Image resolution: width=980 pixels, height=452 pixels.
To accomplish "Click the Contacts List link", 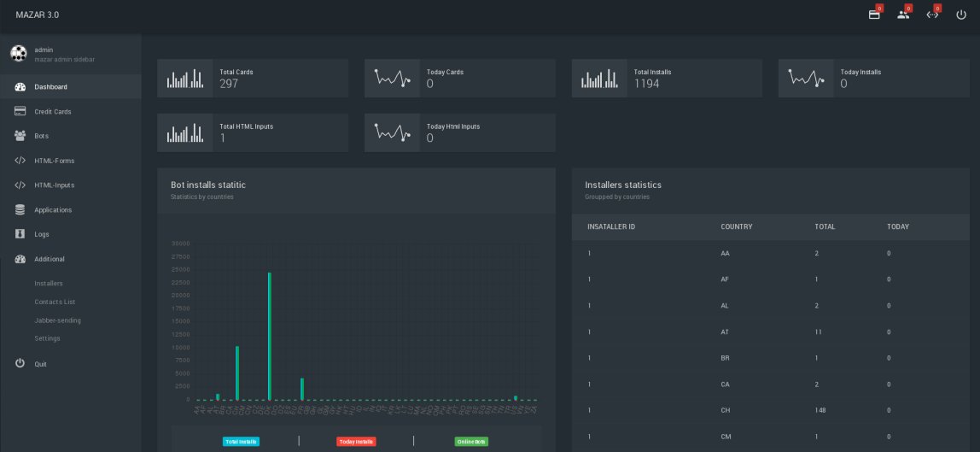I will click(x=55, y=302).
